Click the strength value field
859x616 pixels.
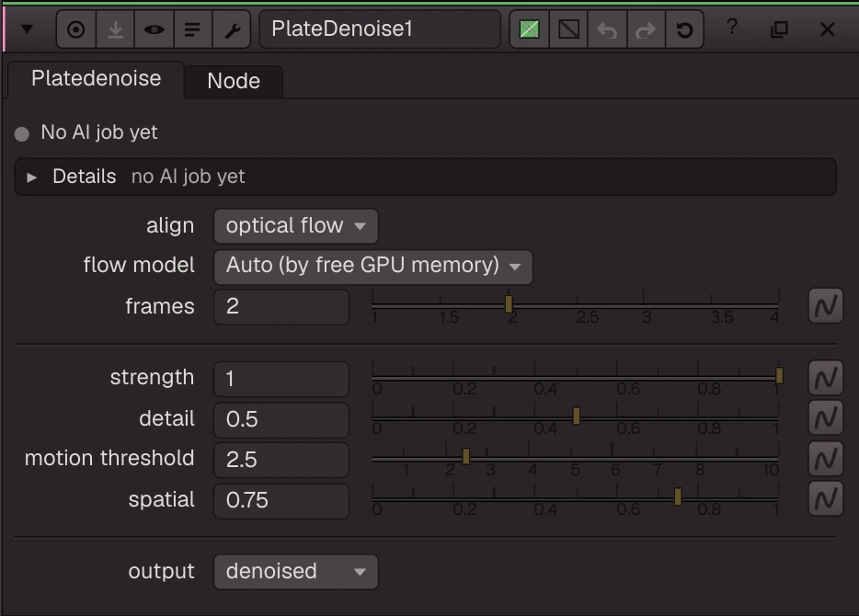click(281, 379)
